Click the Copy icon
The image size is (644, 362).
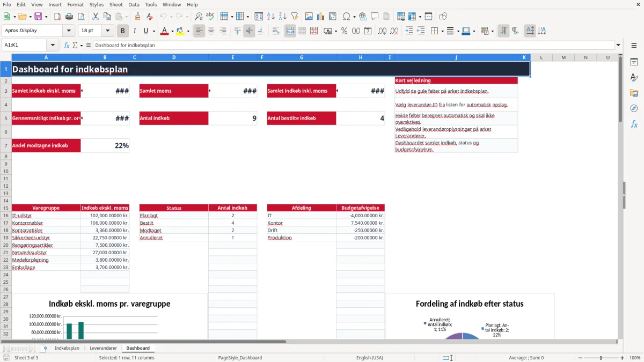pyautogui.click(x=106, y=17)
